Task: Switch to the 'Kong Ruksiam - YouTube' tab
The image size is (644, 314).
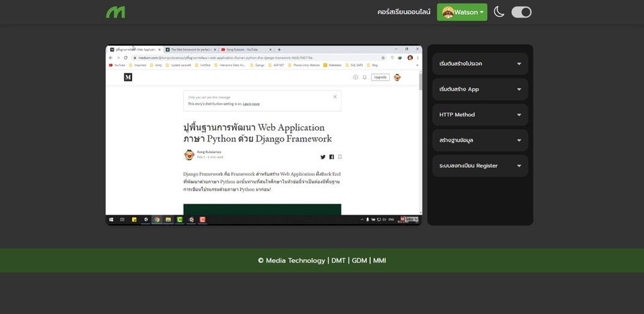Action: [246, 50]
